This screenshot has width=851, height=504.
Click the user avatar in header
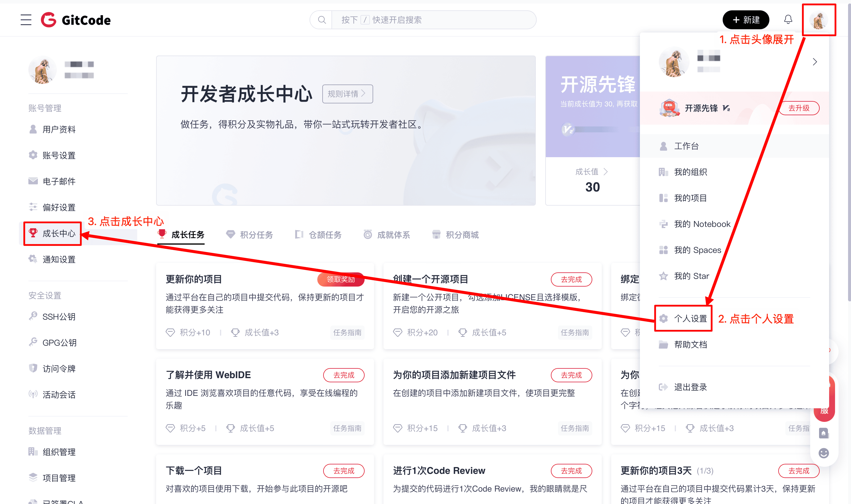point(818,20)
